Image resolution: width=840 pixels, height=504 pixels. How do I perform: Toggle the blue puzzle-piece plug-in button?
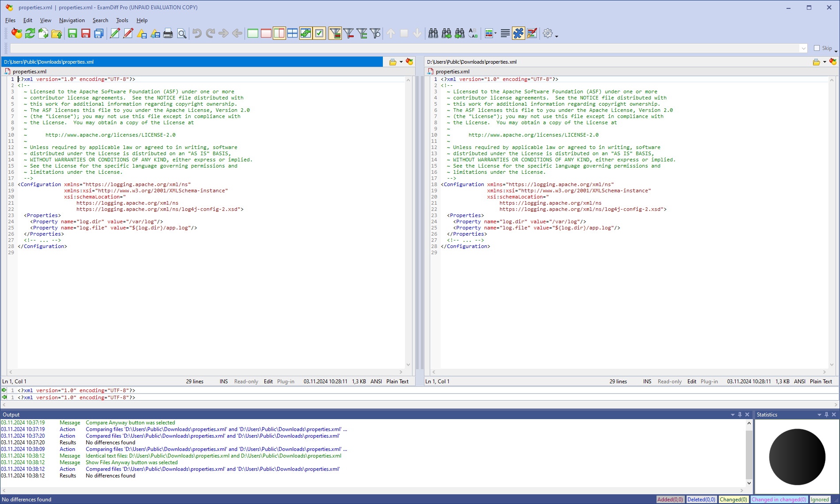[519, 33]
